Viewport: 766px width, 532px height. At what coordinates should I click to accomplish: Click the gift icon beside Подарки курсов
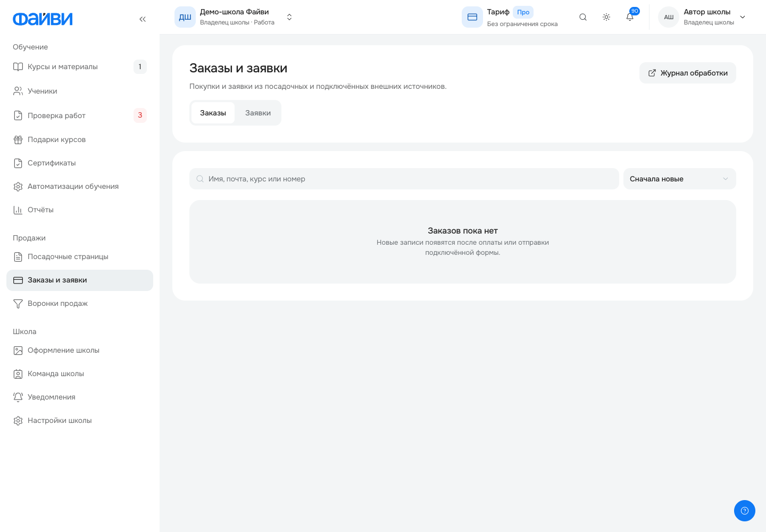tap(18, 139)
